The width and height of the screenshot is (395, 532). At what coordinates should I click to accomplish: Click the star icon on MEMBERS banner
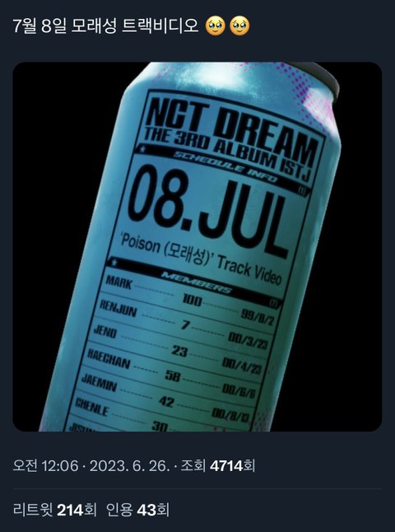112,262
